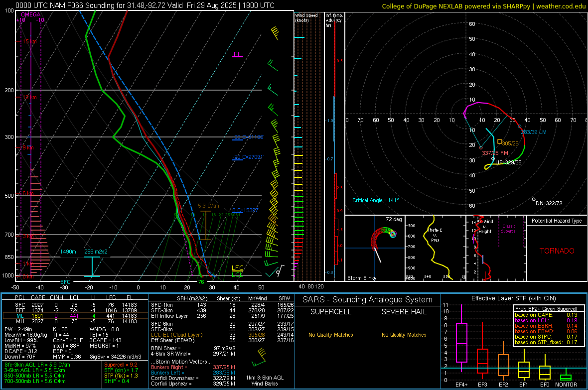Click the based on STP_fixed: 0.17 line
588x390 pixels.
point(546,342)
